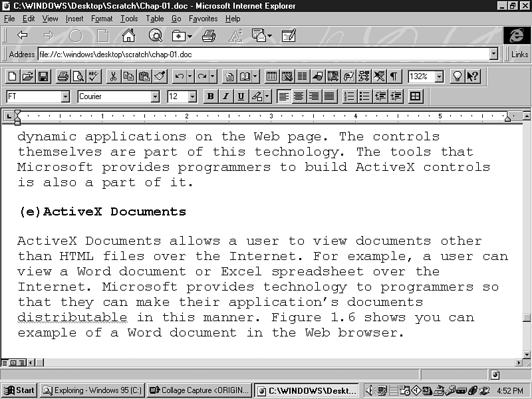Save the document with the floppy disk icon
Screen dimensions: 532x399
[43, 76]
